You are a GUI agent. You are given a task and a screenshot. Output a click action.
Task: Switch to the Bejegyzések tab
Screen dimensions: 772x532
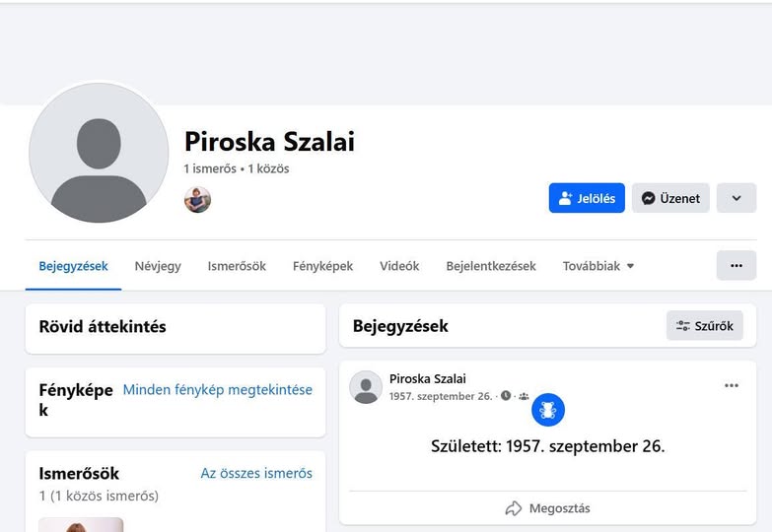click(x=73, y=266)
